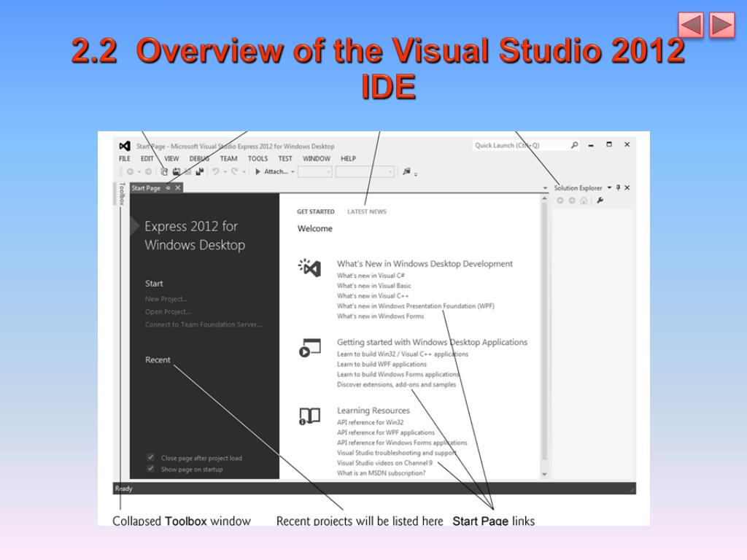This screenshot has height=560, width=747.
Task: Click the Navigate Backward toolbar icon
Action: click(x=130, y=171)
